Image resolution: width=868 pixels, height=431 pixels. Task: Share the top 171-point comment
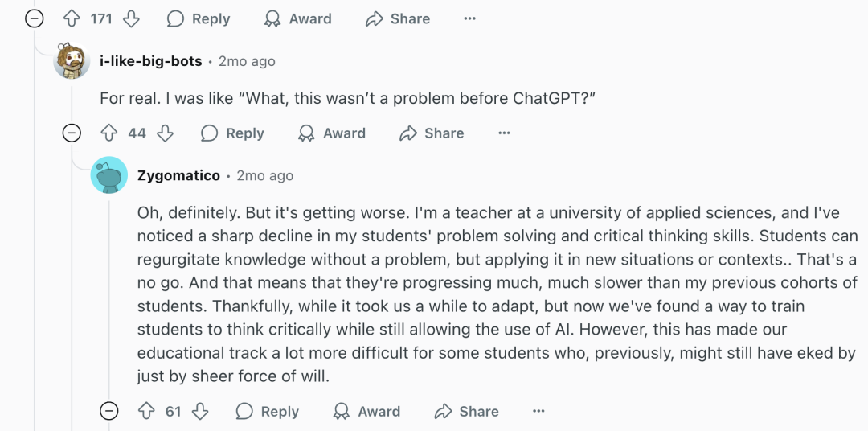398,19
